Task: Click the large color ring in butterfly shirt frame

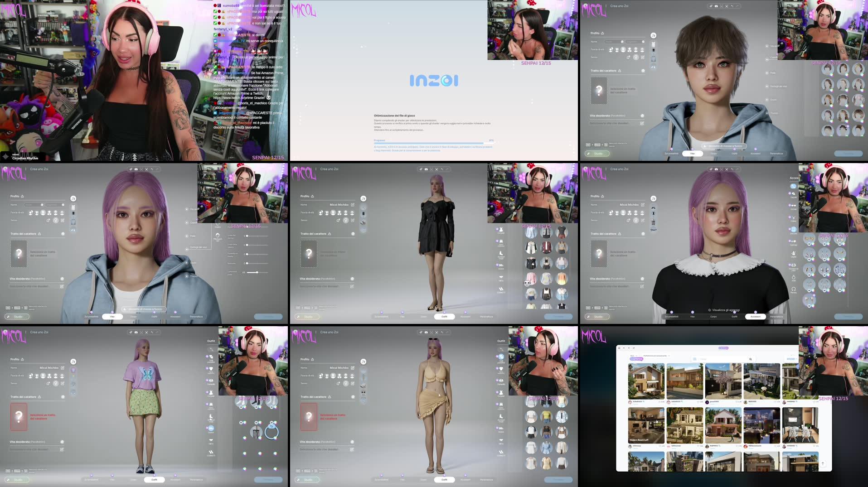Action: point(272,432)
